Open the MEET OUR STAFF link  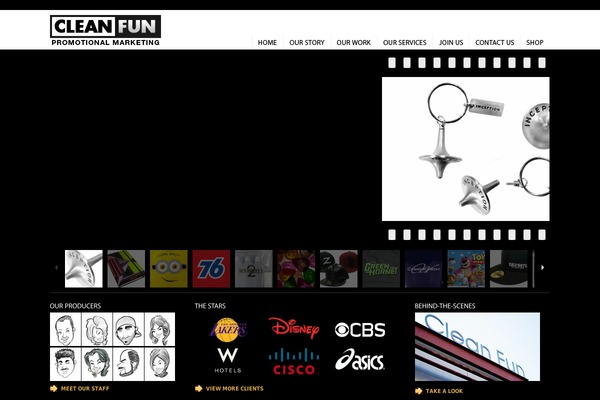85,389
